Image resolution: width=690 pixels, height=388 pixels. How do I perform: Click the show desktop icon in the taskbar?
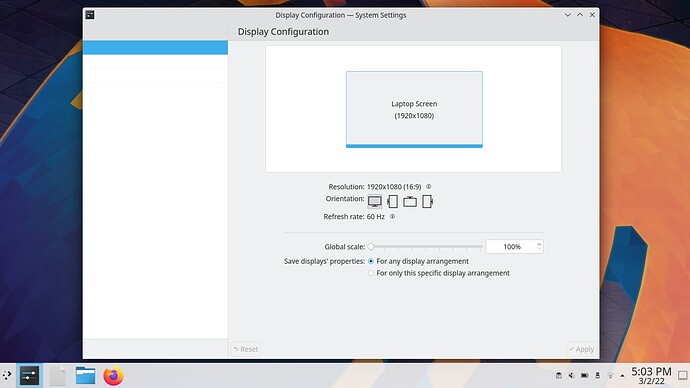683,375
